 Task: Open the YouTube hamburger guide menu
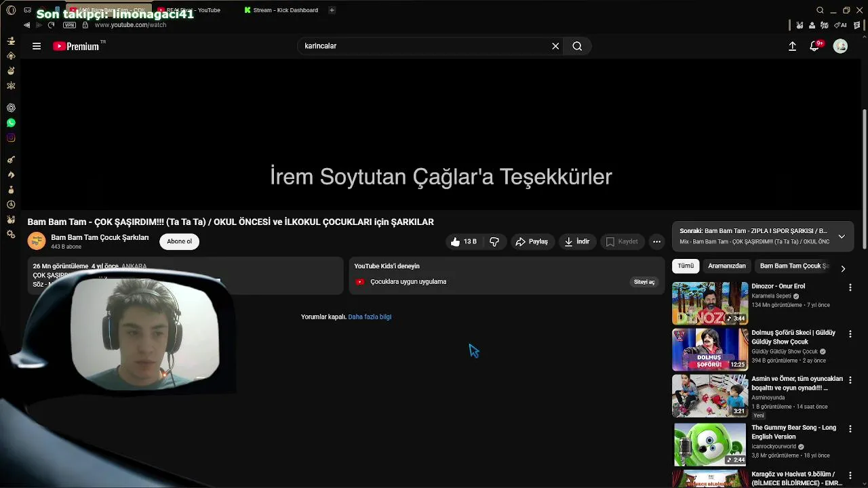click(37, 46)
